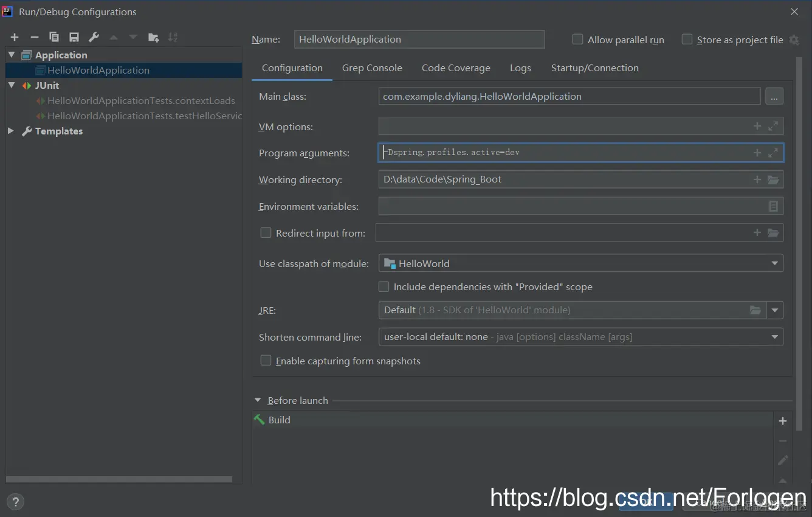
Task: Remove before launch task minus icon
Action: [783, 441]
